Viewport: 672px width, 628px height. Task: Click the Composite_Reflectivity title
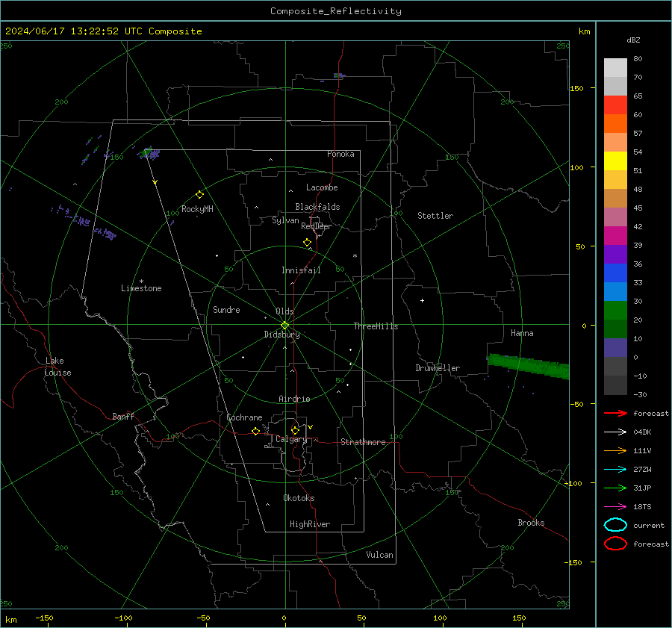(x=335, y=11)
